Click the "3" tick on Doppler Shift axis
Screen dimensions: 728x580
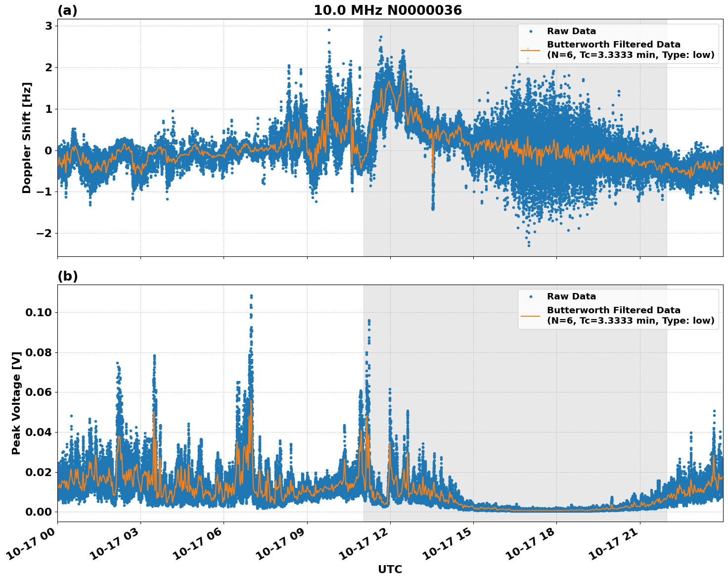pyautogui.click(x=48, y=26)
